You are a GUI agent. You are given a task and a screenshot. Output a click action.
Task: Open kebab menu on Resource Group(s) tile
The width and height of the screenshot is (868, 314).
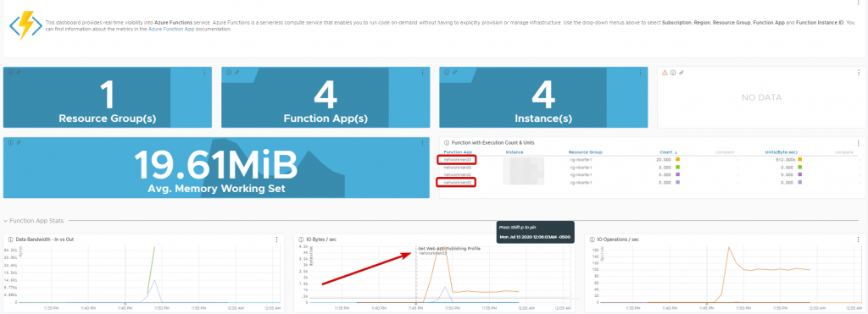pos(205,73)
